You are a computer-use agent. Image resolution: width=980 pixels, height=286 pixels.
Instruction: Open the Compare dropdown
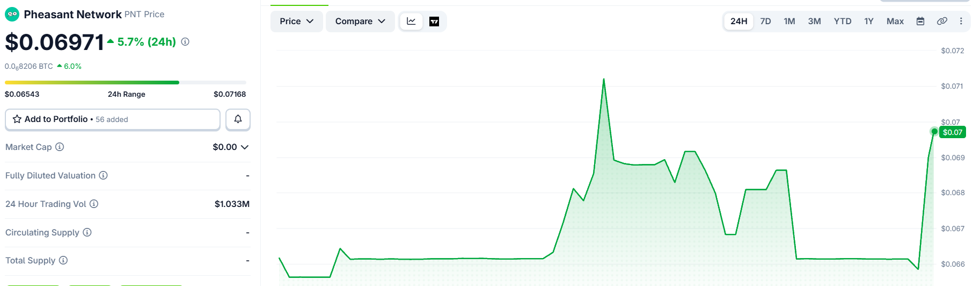pyautogui.click(x=360, y=21)
